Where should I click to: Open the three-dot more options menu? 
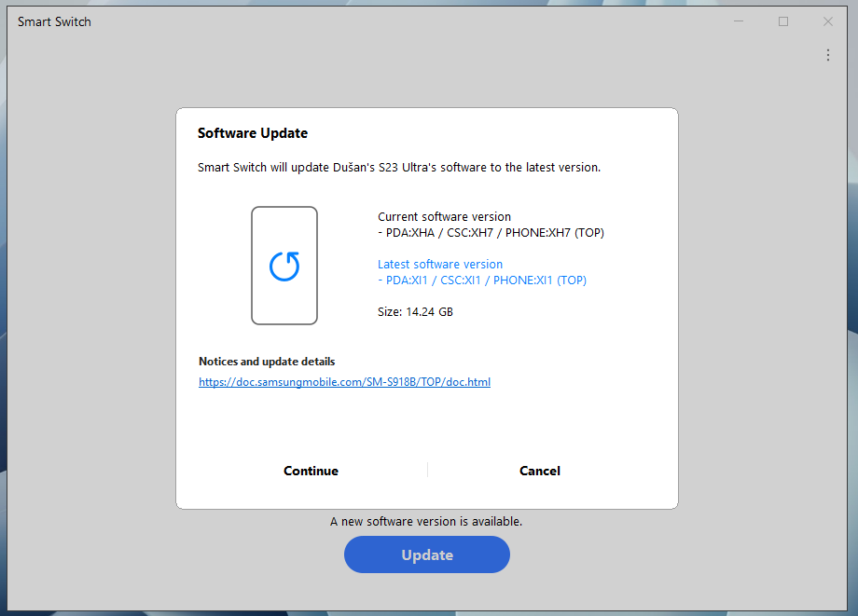click(827, 55)
